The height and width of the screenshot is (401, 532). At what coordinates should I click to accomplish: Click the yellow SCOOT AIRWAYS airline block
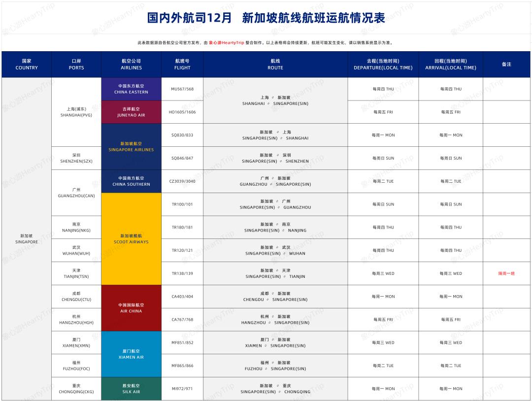(131, 238)
